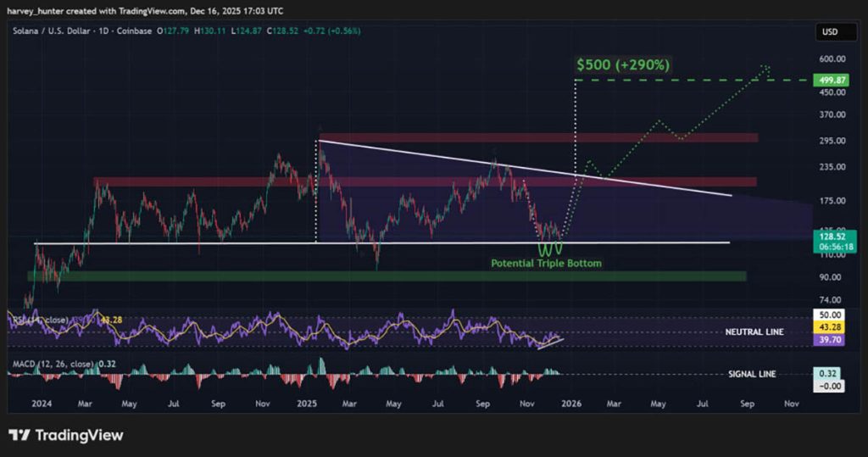Viewport: 868px width, 457px height.
Task: Select the green 499.87 price target label
Action: point(829,79)
